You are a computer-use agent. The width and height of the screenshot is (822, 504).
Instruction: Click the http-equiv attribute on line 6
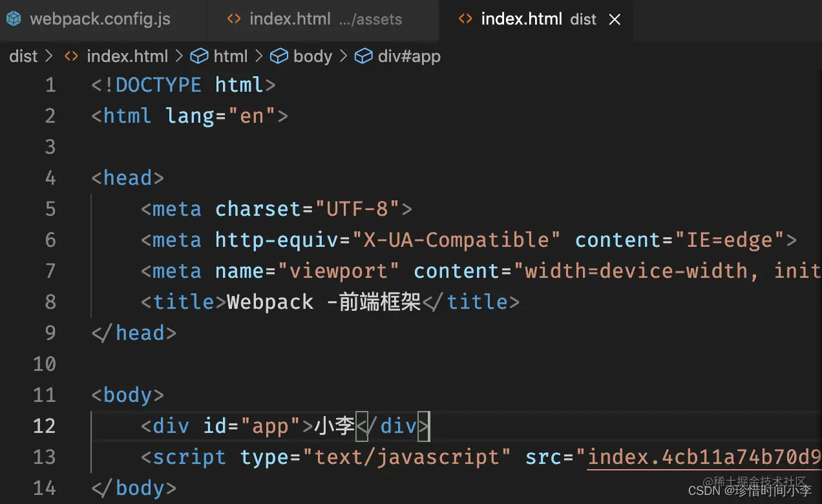277,240
